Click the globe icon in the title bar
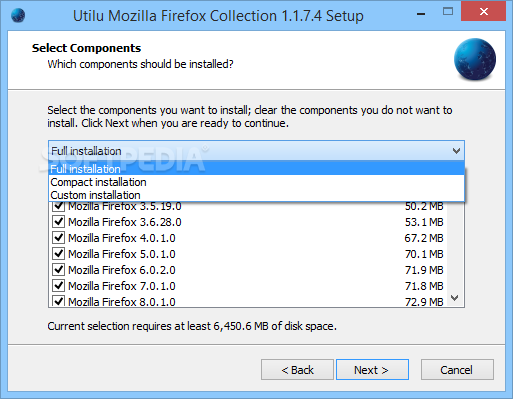The height and width of the screenshot is (399, 513). point(18,15)
